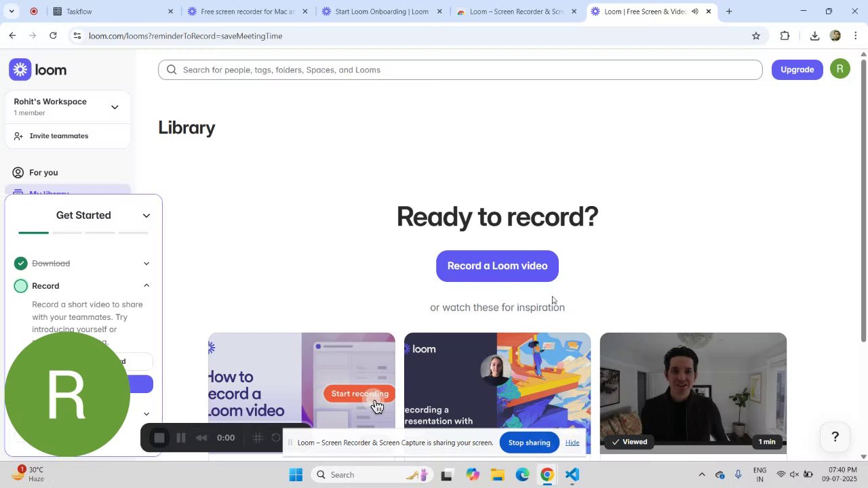View site information icon in address bar

click(77, 36)
